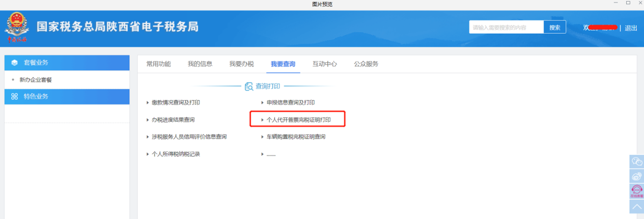The width and height of the screenshot is (644, 219).
Task: Open the 互动中心 tab
Action: click(324, 64)
